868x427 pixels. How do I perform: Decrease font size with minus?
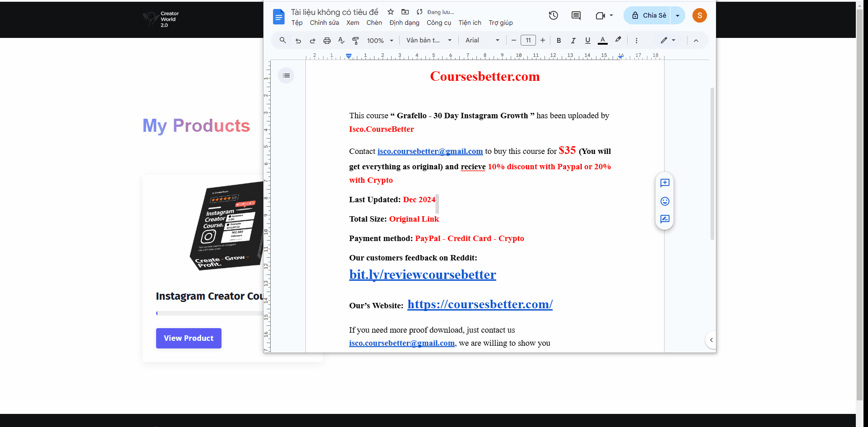click(x=513, y=40)
